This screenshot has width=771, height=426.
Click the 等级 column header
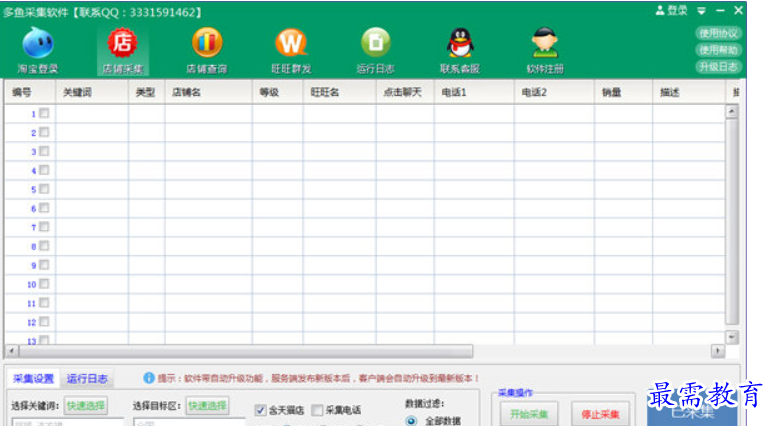tap(277, 92)
